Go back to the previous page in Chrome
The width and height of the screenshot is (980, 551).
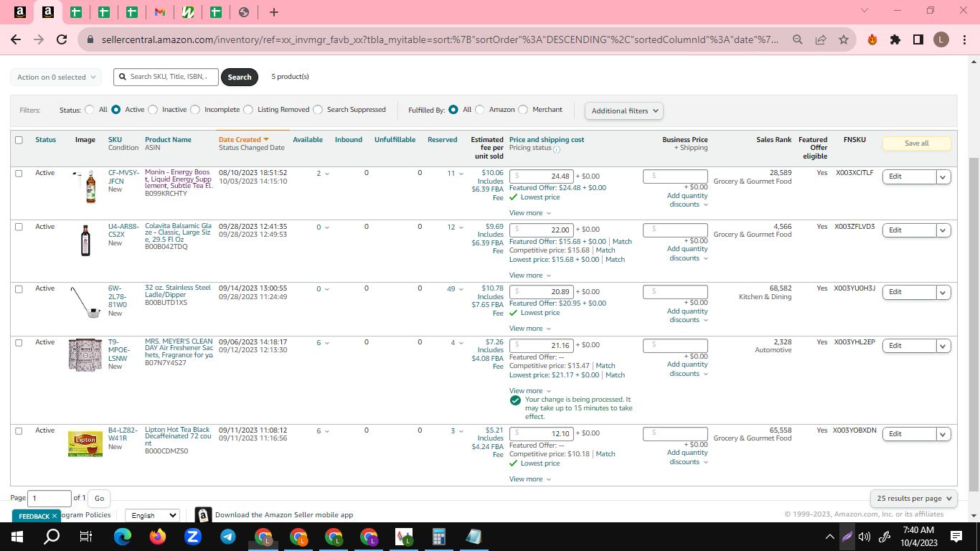tap(16, 39)
